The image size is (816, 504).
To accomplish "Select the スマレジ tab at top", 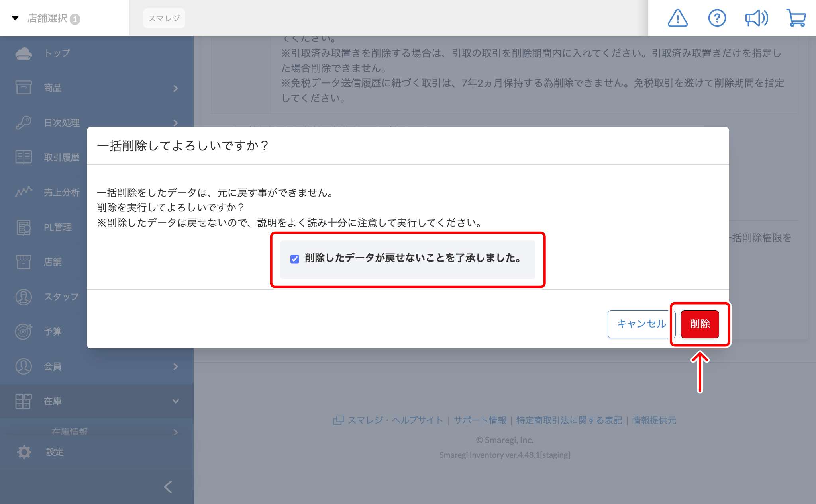I will (x=164, y=18).
